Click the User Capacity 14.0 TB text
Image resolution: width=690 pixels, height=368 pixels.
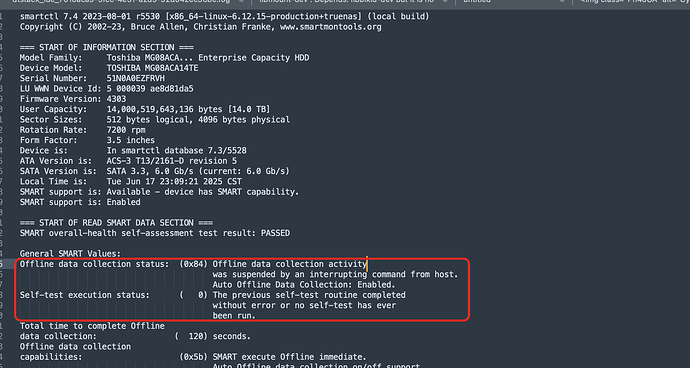249,109
